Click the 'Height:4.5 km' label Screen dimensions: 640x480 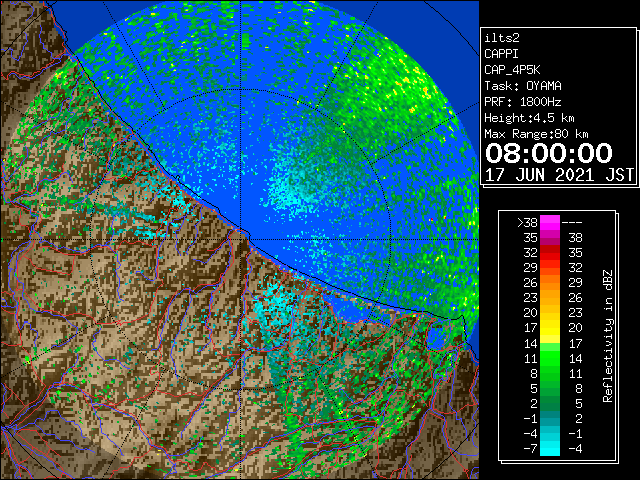pos(529,118)
